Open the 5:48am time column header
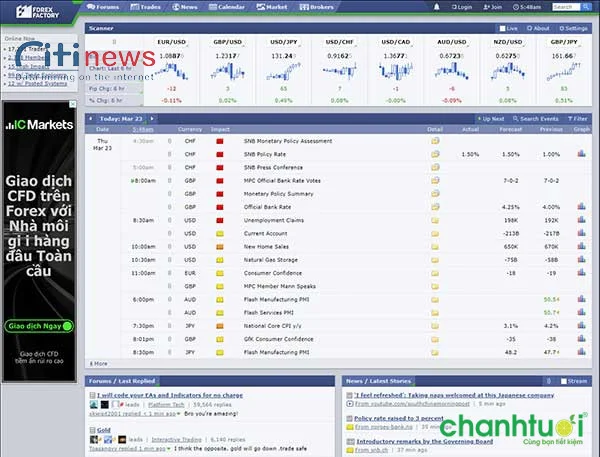600x457 pixels. click(143, 129)
